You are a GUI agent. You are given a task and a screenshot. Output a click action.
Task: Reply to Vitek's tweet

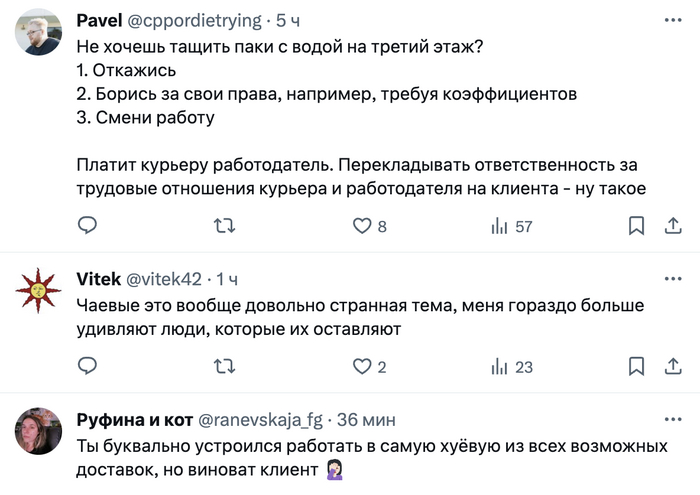[x=88, y=367]
